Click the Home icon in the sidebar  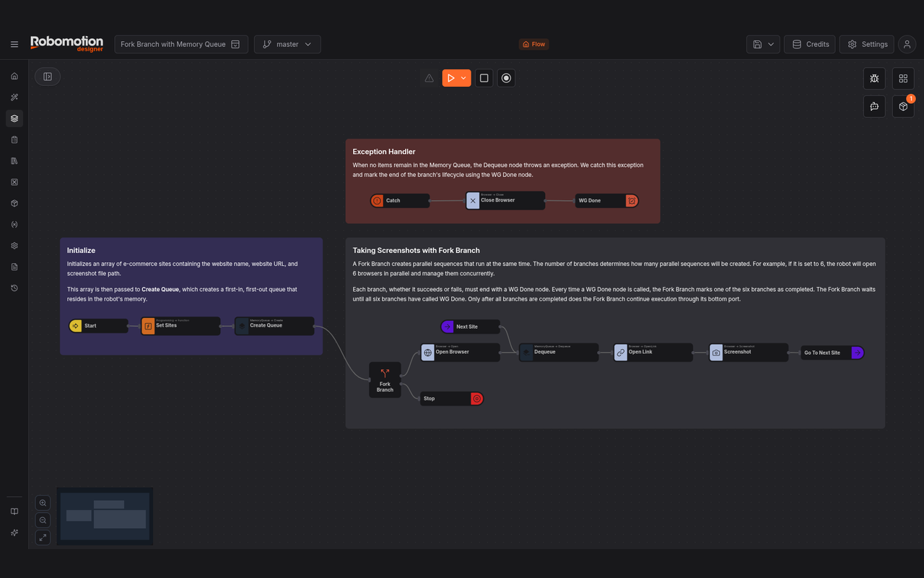point(14,76)
